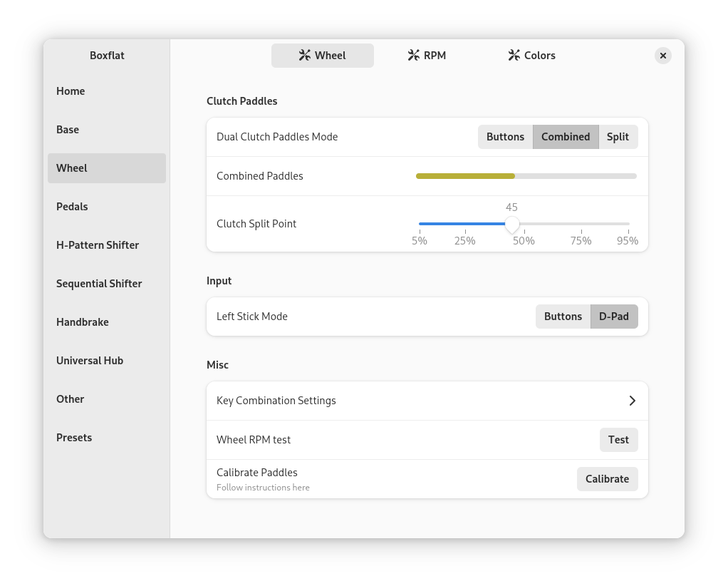The height and width of the screenshot is (586, 728).
Task: Close the Boxflat window
Action: tap(663, 56)
